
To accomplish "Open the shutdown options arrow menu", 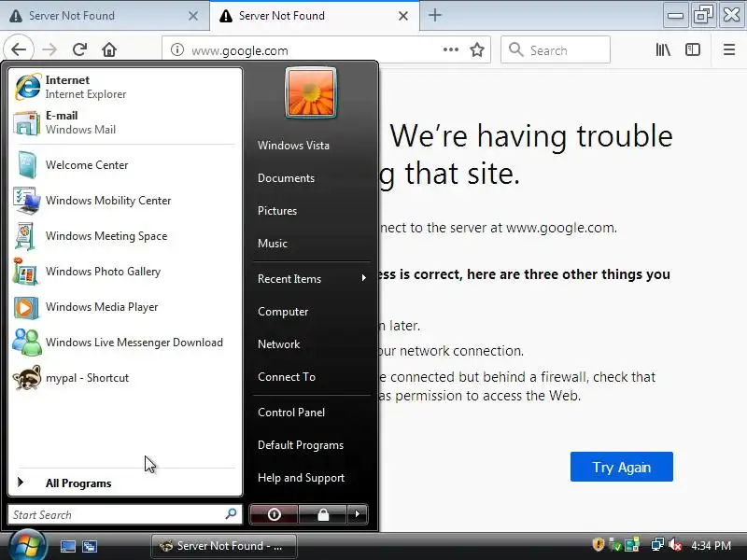I will (x=358, y=514).
